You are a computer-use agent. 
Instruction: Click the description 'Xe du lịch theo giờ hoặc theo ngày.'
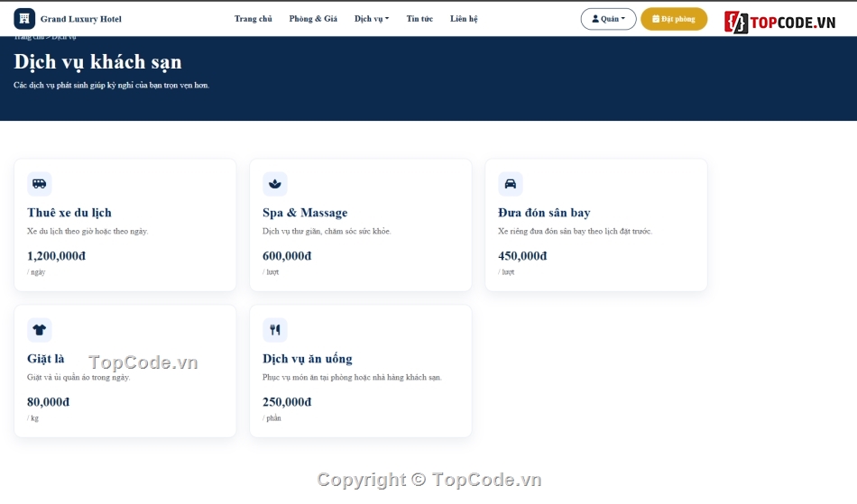click(x=88, y=232)
